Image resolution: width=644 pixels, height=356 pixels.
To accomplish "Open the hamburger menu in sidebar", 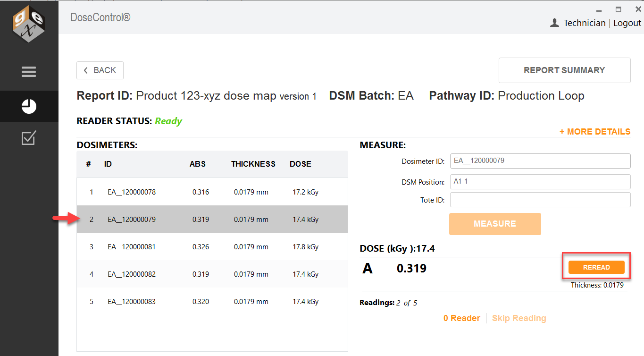I will point(29,72).
